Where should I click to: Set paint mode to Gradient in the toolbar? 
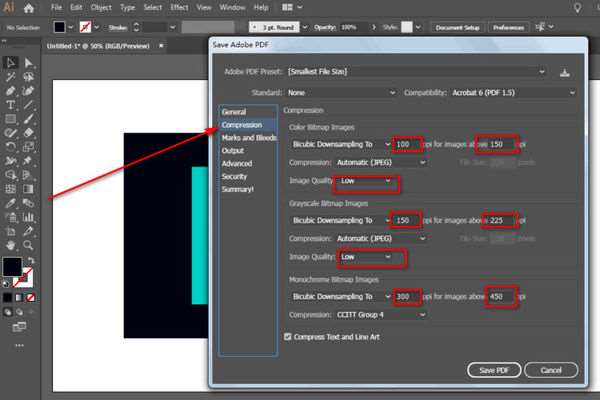[19, 297]
